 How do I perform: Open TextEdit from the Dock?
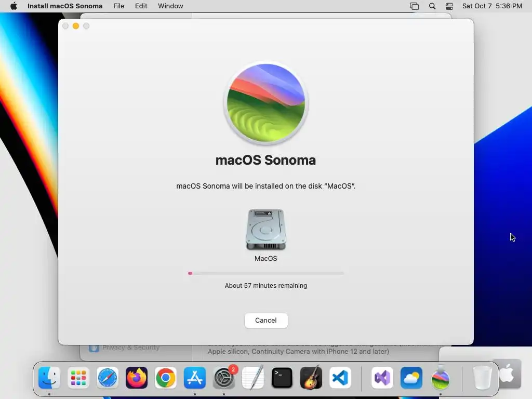[253, 378]
